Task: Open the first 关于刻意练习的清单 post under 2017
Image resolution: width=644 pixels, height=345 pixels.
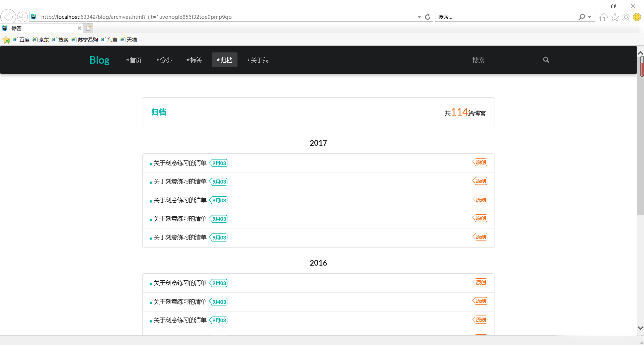Action: click(x=180, y=163)
